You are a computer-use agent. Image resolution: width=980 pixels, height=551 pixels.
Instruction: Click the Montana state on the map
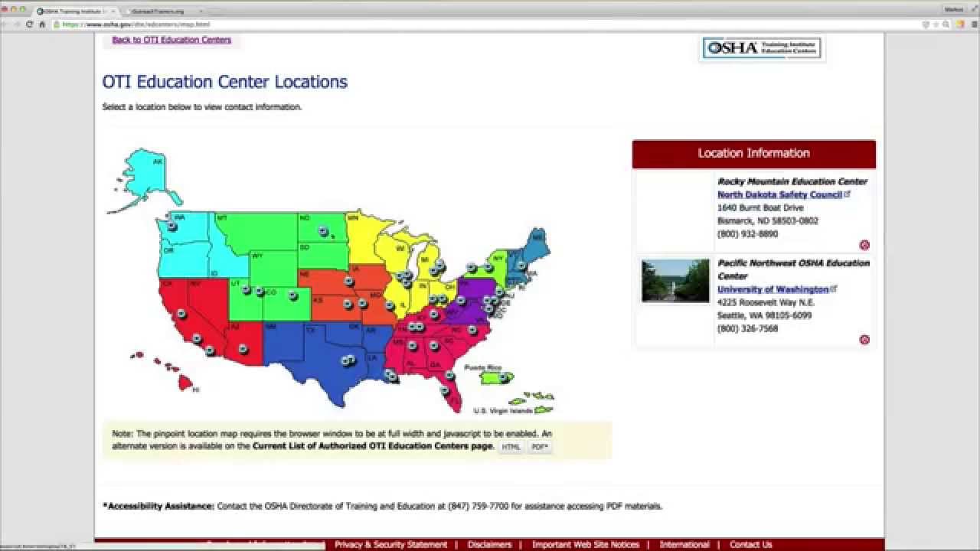[x=256, y=230]
